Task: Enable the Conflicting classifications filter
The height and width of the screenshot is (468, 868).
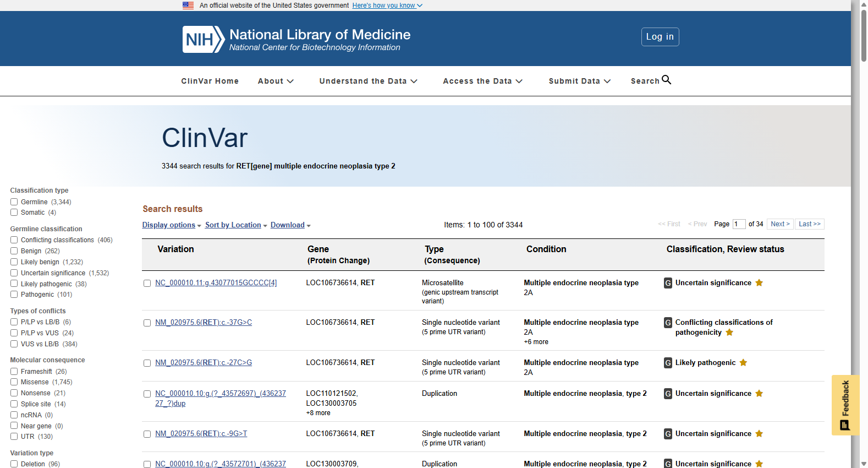Action: 14,240
